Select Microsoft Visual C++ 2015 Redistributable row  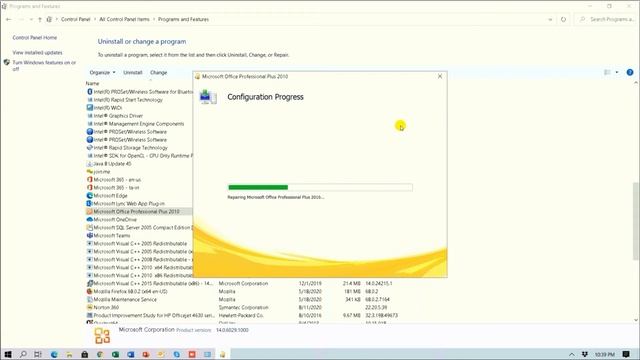(x=153, y=283)
